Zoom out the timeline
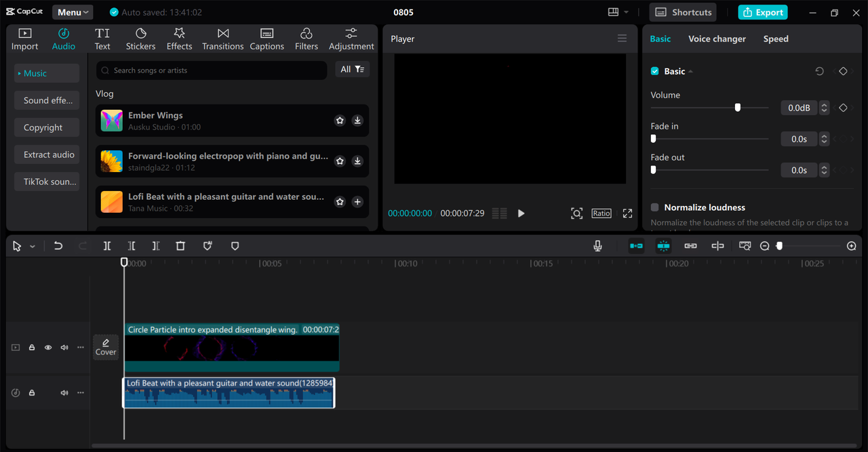 point(764,246)
